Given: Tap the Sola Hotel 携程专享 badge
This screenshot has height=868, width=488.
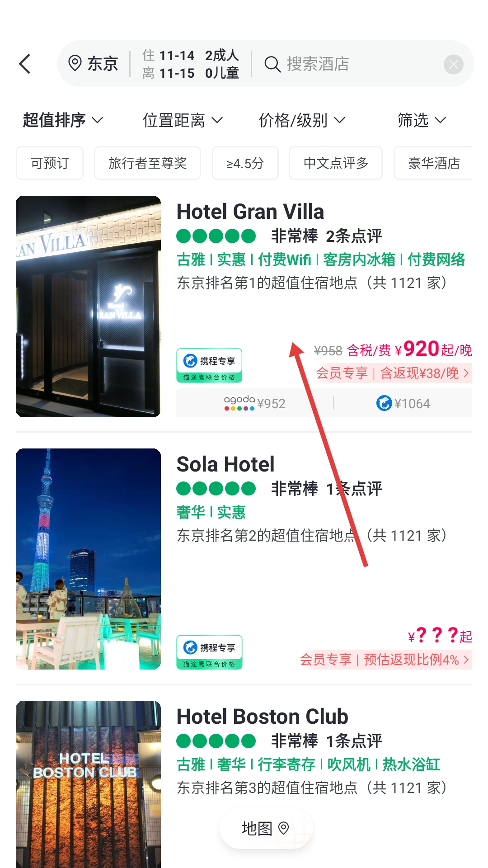Looking at the screenshot, I should pyautogui.click(x=209, y=652).
